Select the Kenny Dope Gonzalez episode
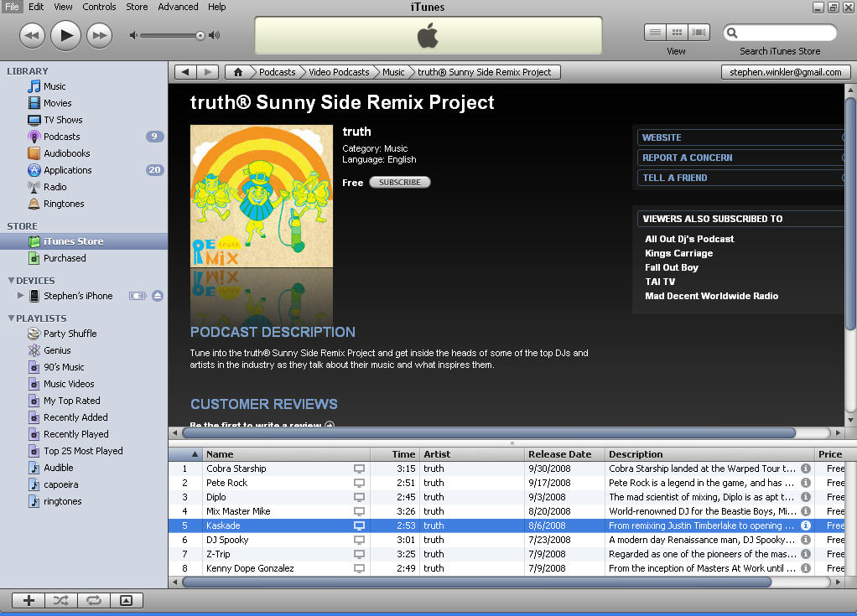Screen dimensions: 857x616 (506, 568)
